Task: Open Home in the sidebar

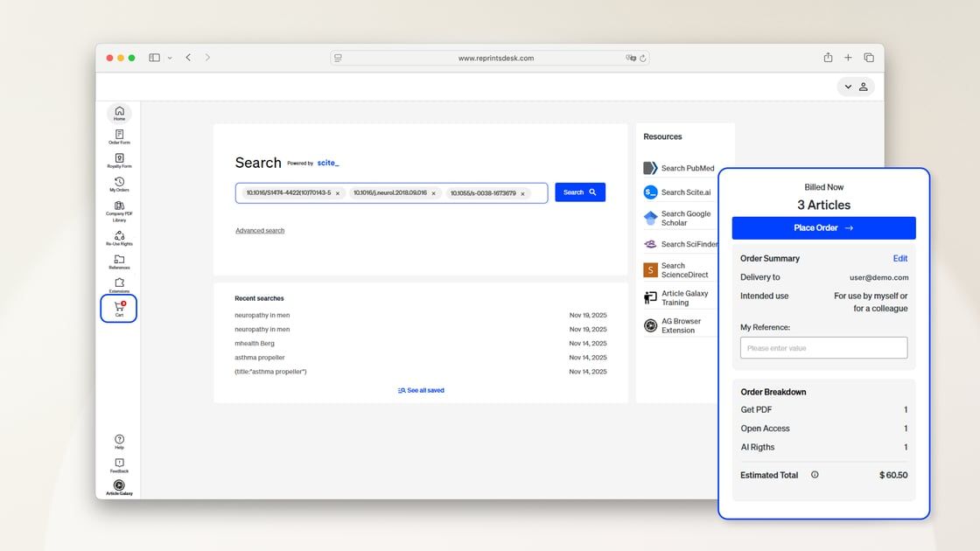Action: pos(119,113)
